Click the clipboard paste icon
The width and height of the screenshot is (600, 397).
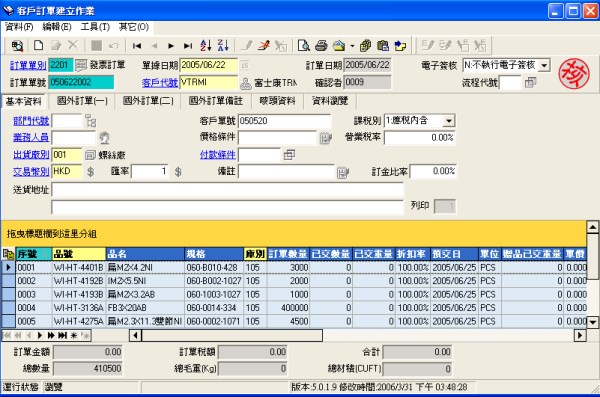[x=383, y=46]
